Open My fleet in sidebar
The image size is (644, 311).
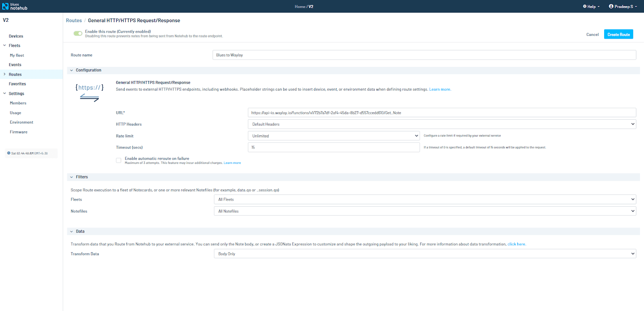coord(17,56)
